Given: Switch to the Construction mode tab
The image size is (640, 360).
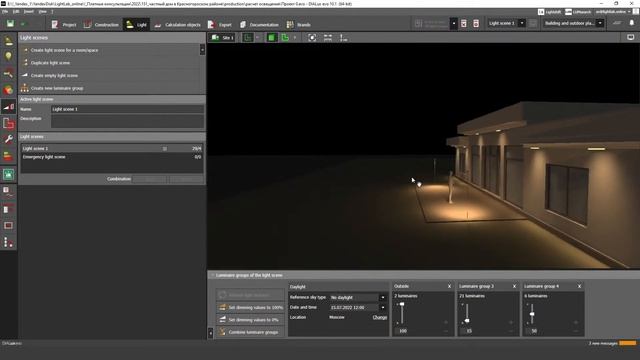Looking at the screenshot, I should tap(101, 24).
